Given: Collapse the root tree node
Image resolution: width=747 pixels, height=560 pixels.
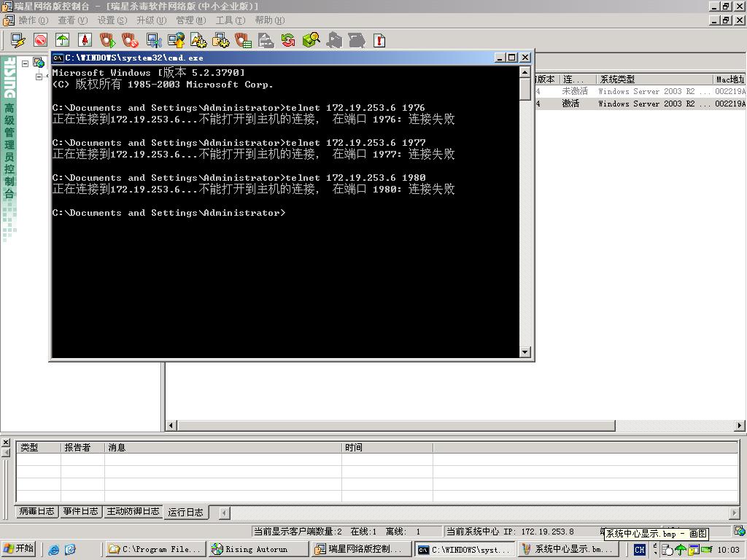Looking at the screenshot, I should pos(26,63).
